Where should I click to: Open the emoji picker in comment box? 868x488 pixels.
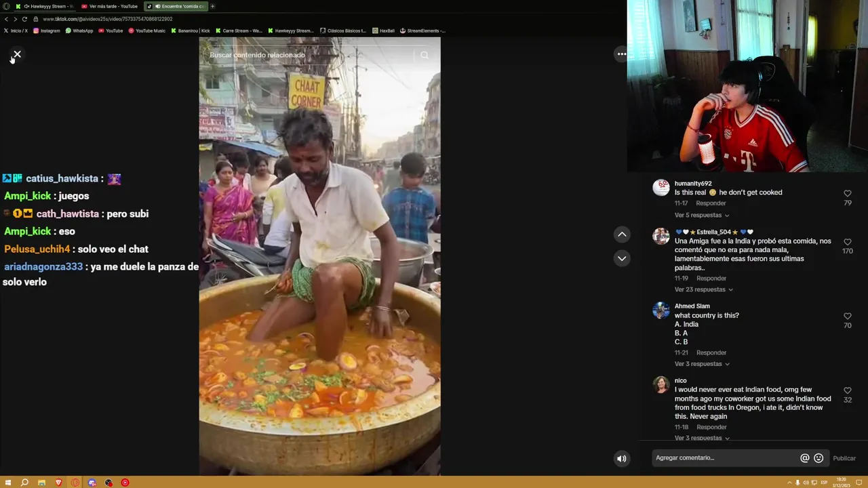(x=818, y=458)
